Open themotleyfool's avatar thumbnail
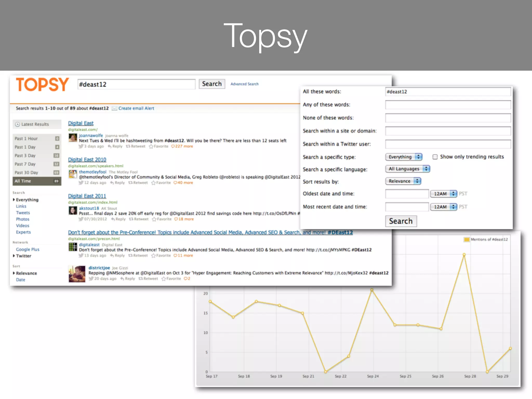 click(x=73, y=174)
